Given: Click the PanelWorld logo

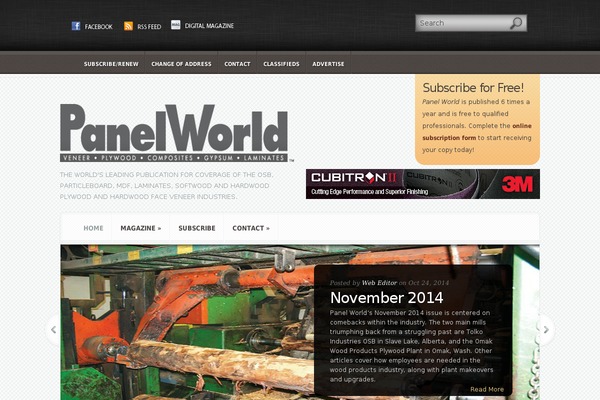Looking at the screenshot, I should click(176, 133).
